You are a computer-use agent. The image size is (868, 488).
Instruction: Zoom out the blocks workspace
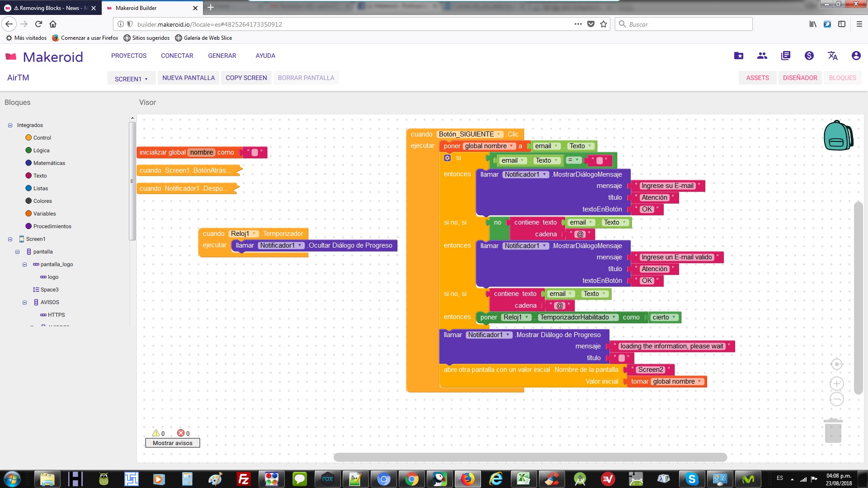coord(836,399)
